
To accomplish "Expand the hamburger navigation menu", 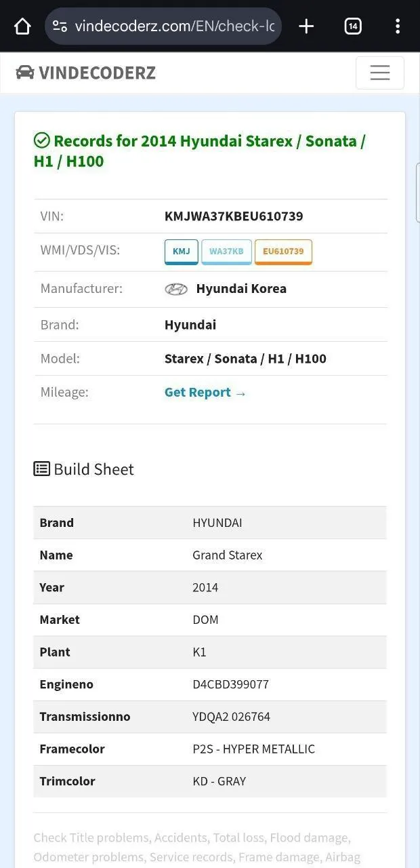I will pos(380,73).
